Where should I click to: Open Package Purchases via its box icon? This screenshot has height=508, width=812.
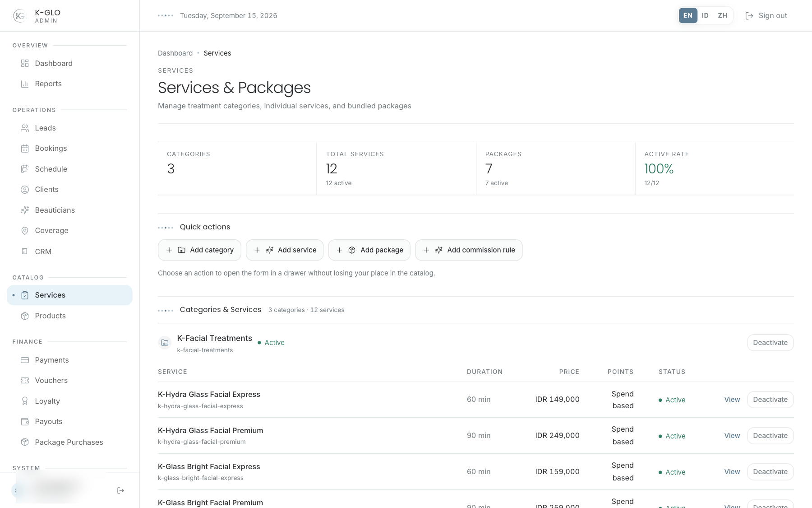[x=25, y=442]
